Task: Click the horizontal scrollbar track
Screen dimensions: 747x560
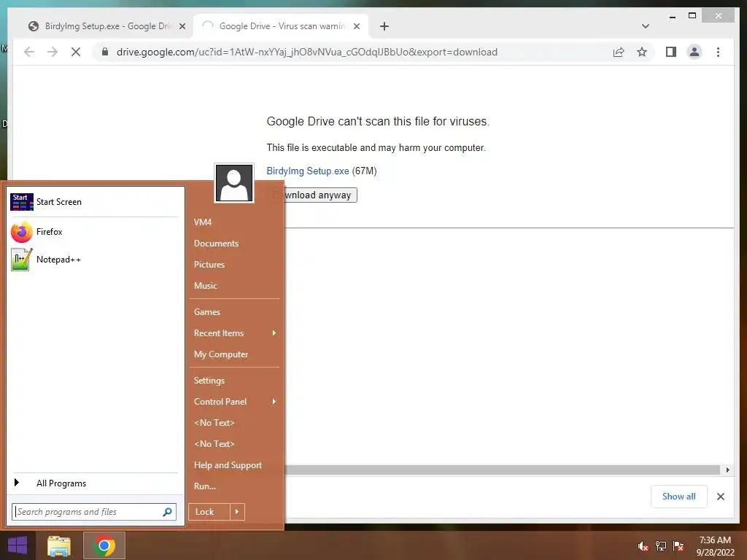Action: (x=503, y=470)
